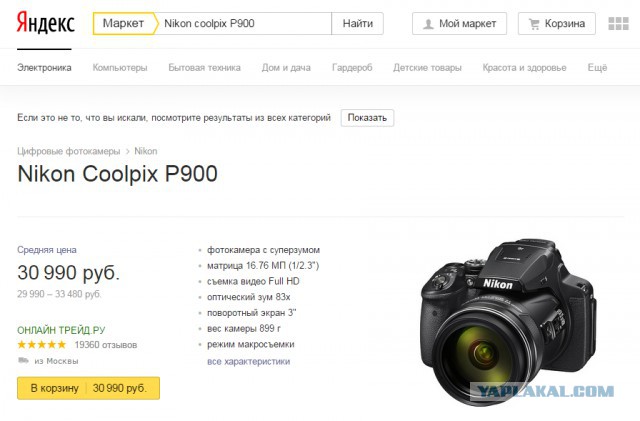Screen dimensions: 640x421
Task: Open the 19360 отзывов reviews
Action: click(106, 345)
